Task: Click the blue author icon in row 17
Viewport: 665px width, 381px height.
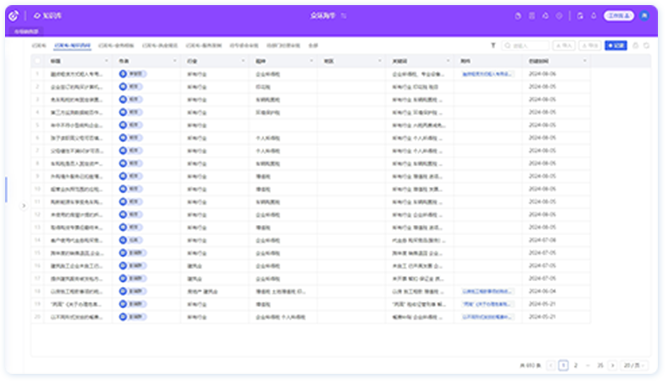Action: tap(123, 278)
